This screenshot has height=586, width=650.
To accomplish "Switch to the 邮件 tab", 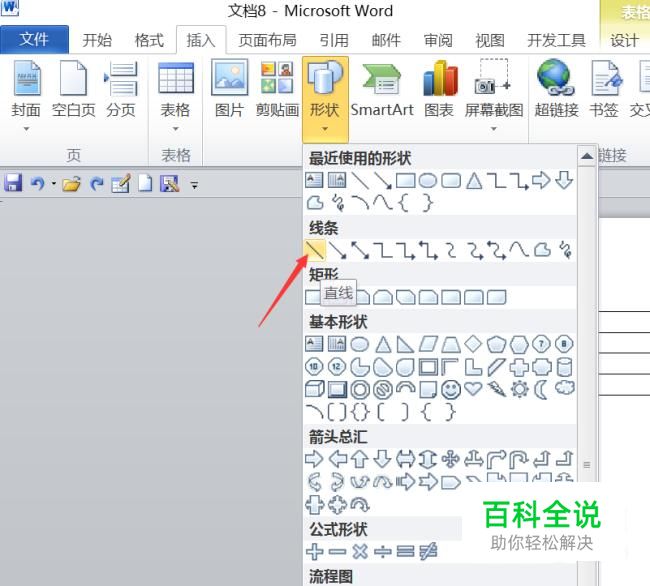I will pyautogui.click(x=386, y=40).
